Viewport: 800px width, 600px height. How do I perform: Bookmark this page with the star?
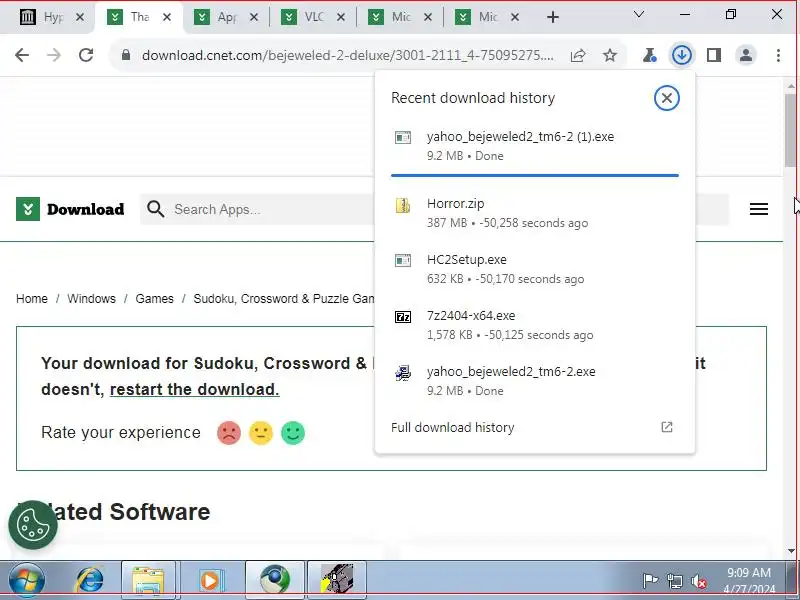tap(610, 55)
